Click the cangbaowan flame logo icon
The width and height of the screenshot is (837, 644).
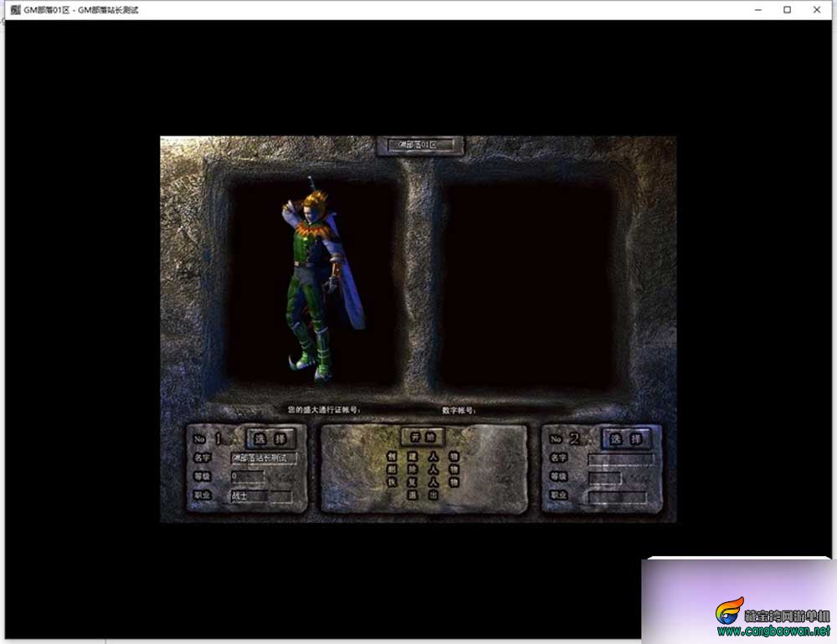729,611
